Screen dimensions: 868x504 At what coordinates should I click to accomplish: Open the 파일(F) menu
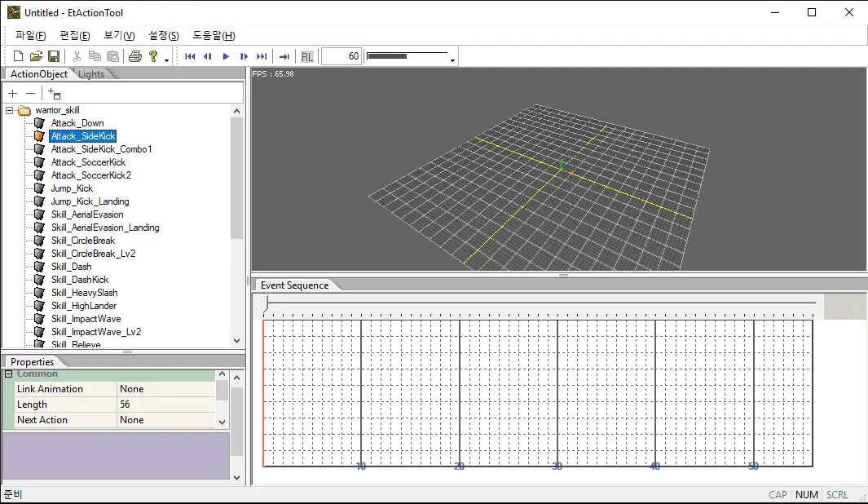click(x=30, y=35)
